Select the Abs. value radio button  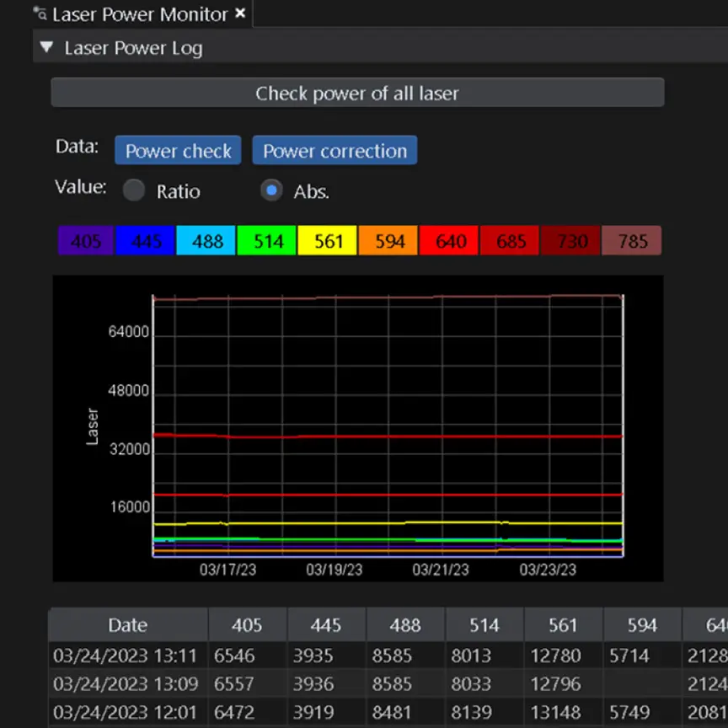[x=271, y=190]
